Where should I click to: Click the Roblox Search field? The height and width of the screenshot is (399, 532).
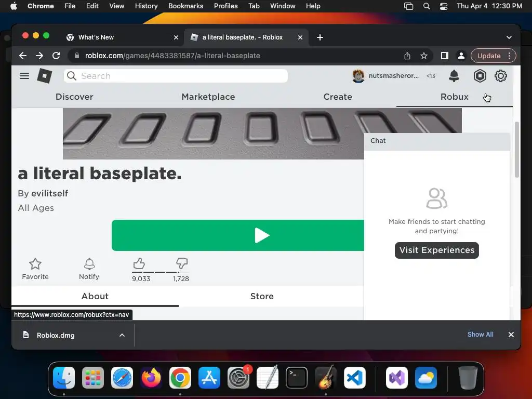[176, 76]
